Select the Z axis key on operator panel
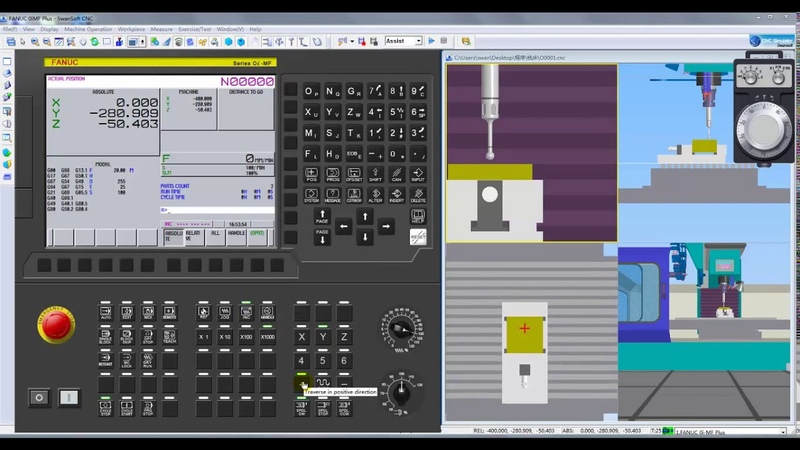This screenshot has width=800, height=450. [x=344, y=337]
